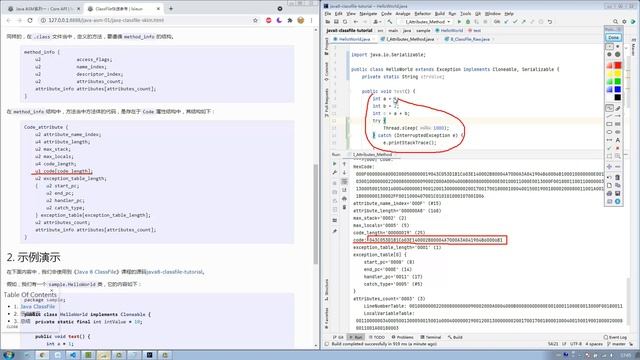Screen dimensions: 640x360
Task: Open the Help menu in IDE
Action: tap(509, 13)
